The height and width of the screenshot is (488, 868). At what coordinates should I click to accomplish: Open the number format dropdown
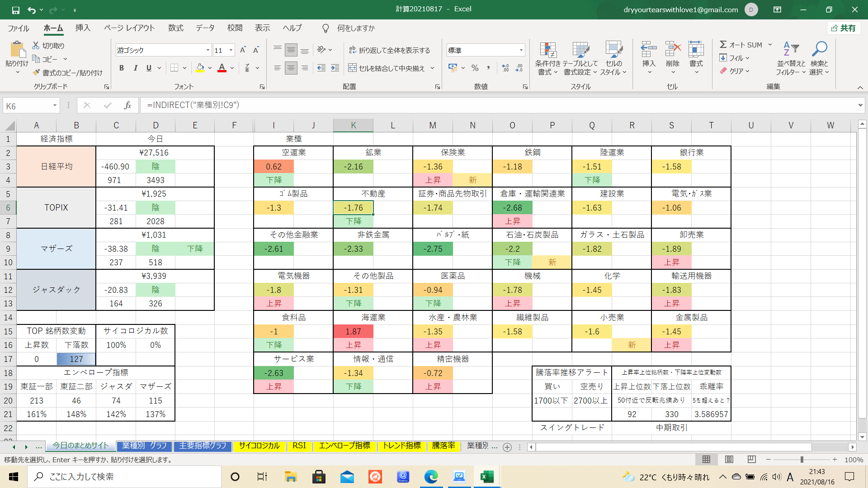pyautogui.click(x=521, y=50)
